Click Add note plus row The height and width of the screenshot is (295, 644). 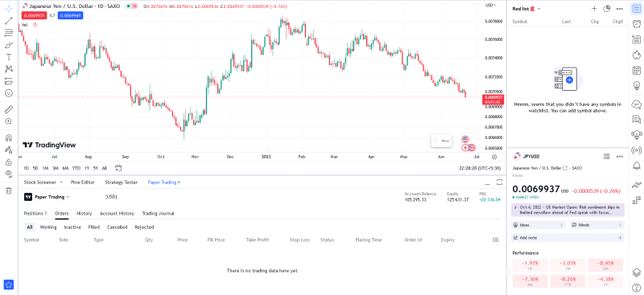[568, 238]
